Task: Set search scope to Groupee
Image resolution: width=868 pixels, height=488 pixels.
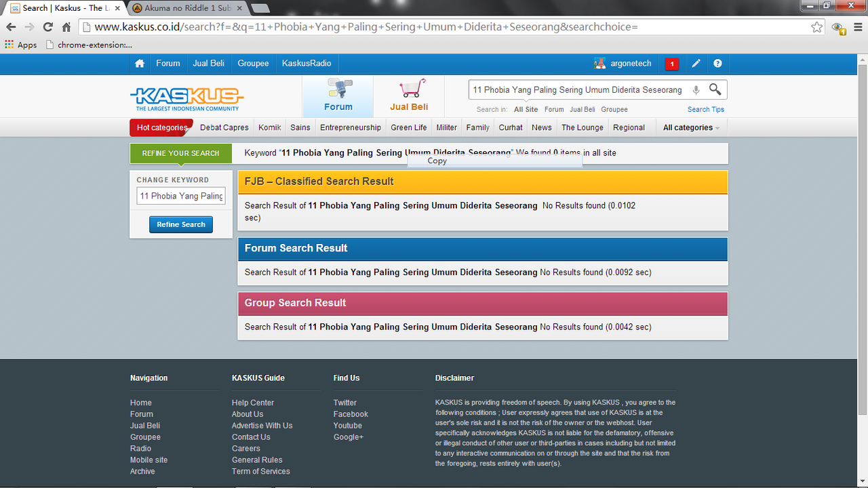Action: pyautogui.click(x=614, y=109)
